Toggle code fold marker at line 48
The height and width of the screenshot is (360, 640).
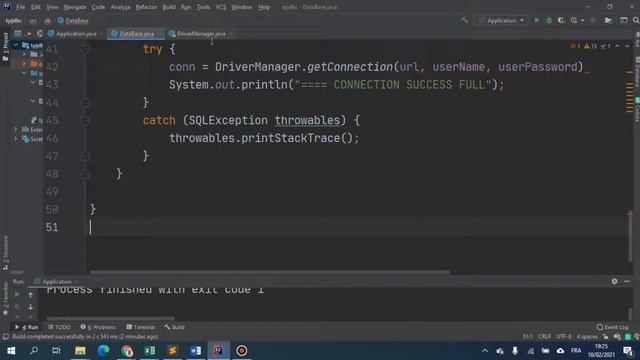click(85, 174)
